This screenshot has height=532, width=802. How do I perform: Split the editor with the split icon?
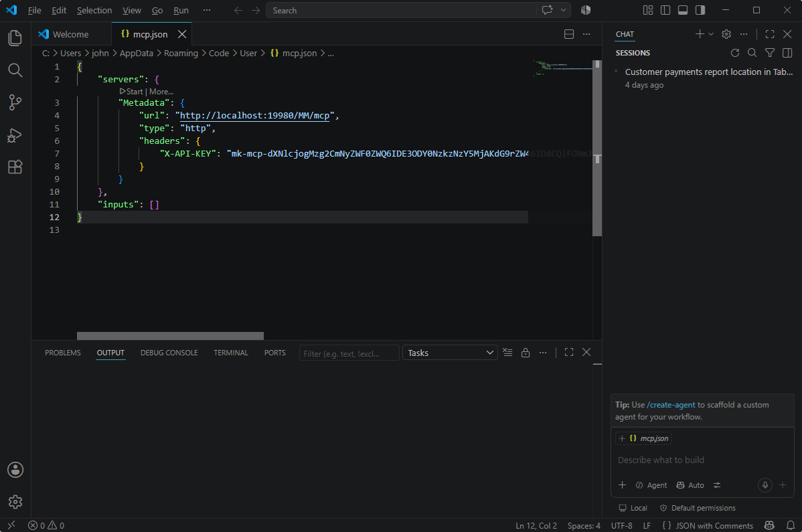point(569,34)
